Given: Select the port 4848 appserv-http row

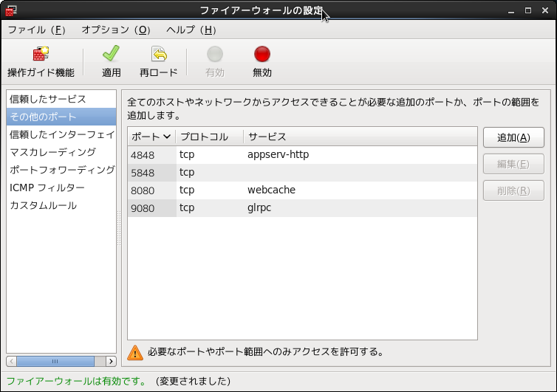Looking at the screenshot, I should pyautogui.click(x=302, y=155).
